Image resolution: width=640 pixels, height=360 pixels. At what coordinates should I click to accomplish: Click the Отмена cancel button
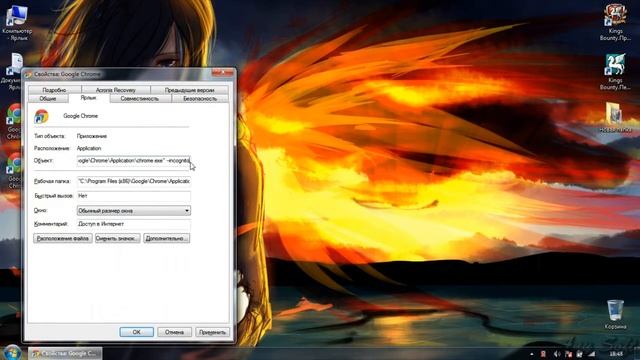(174, 332)
